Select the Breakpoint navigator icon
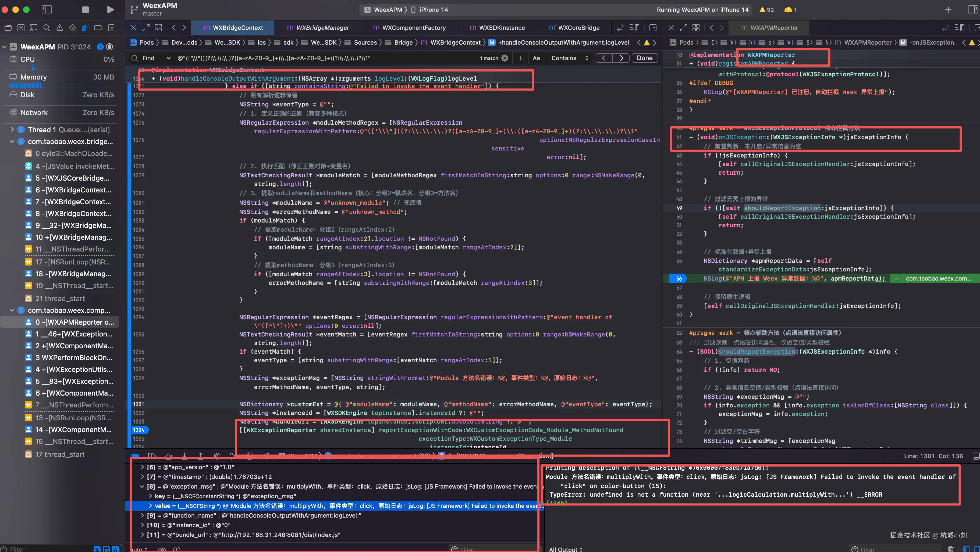The image size is (980, 552). pyautogui.click(x=98, y=28)
